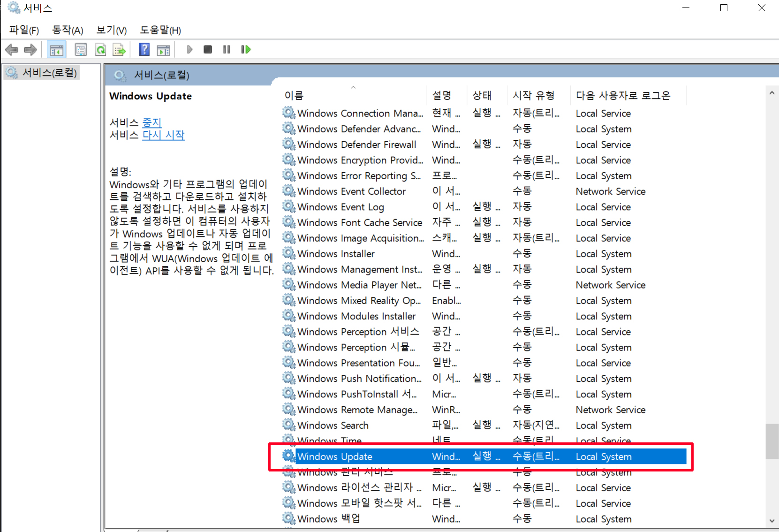Click 자동(지연... start type of Windows Search

point(536,425)
